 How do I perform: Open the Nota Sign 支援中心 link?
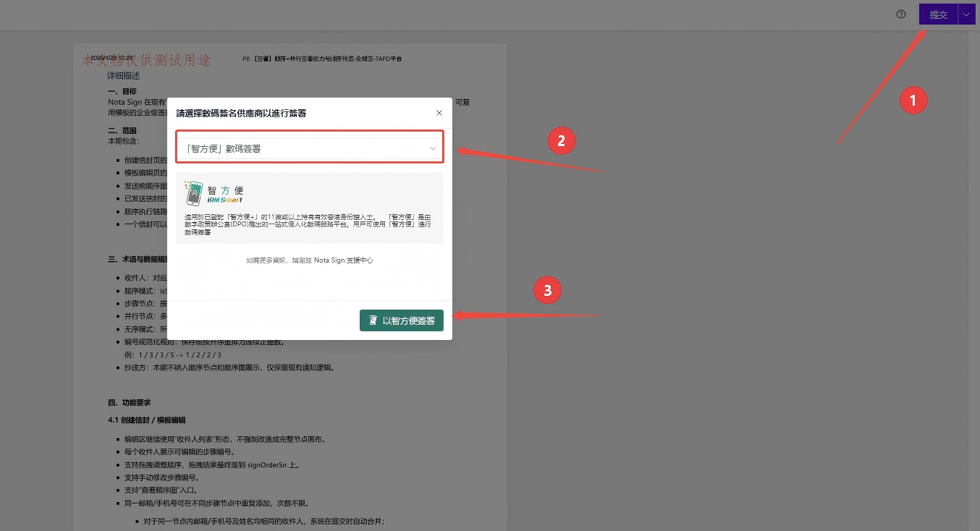pos(344,260)
